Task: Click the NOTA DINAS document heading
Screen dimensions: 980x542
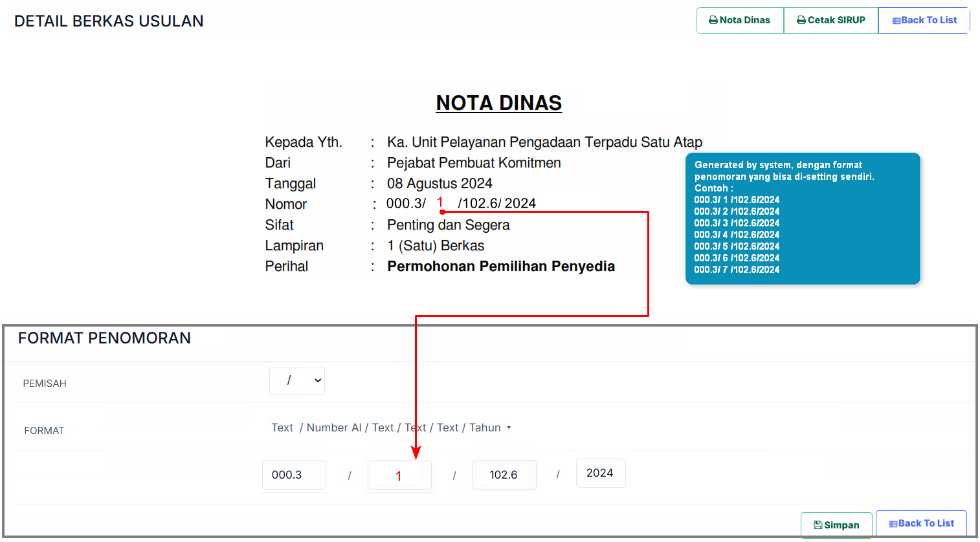Action: (498, 103)
